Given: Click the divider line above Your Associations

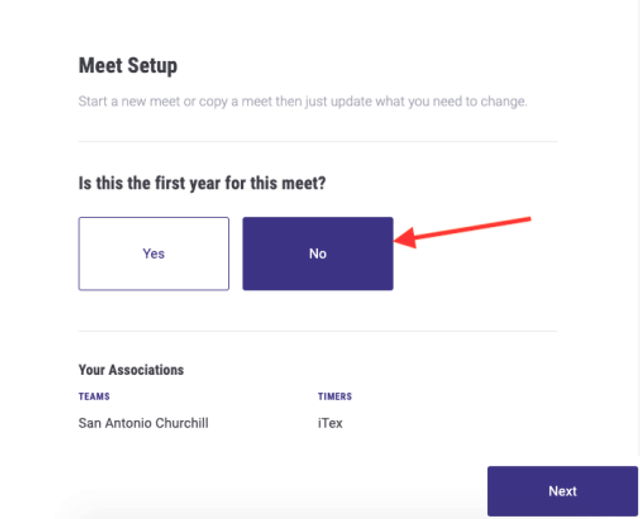Looking at the screenshot, I should click(x=318, y=331).
